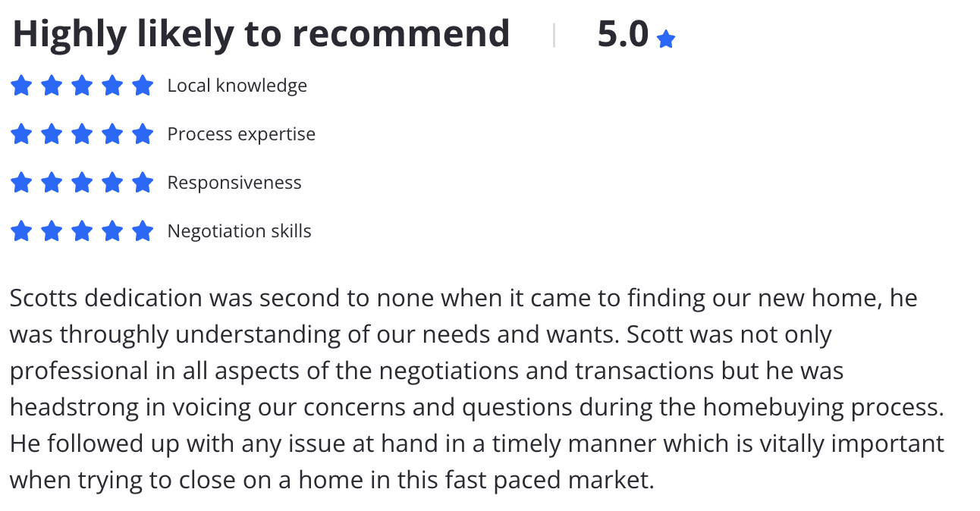
Task: Click the Responsiveness label
Action: [x=234, y=183]
